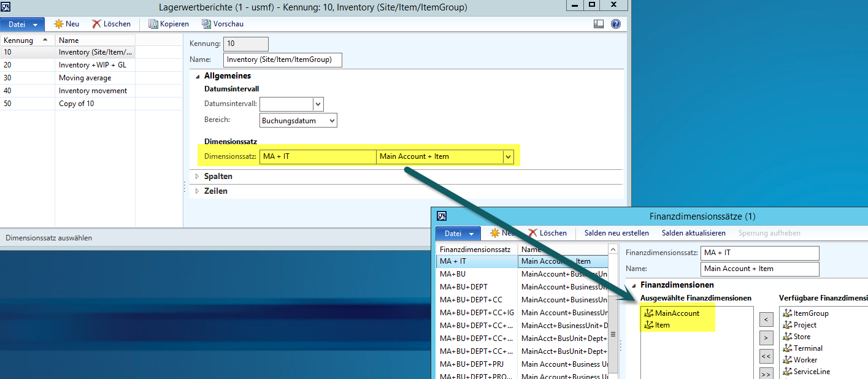Click Salden aktualisieren button
868x379 pixels.
693,233
